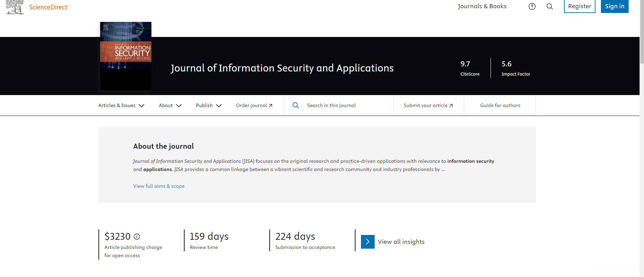Click the View all insights link
Screen dimensions: 644x277
coord(401,242)
